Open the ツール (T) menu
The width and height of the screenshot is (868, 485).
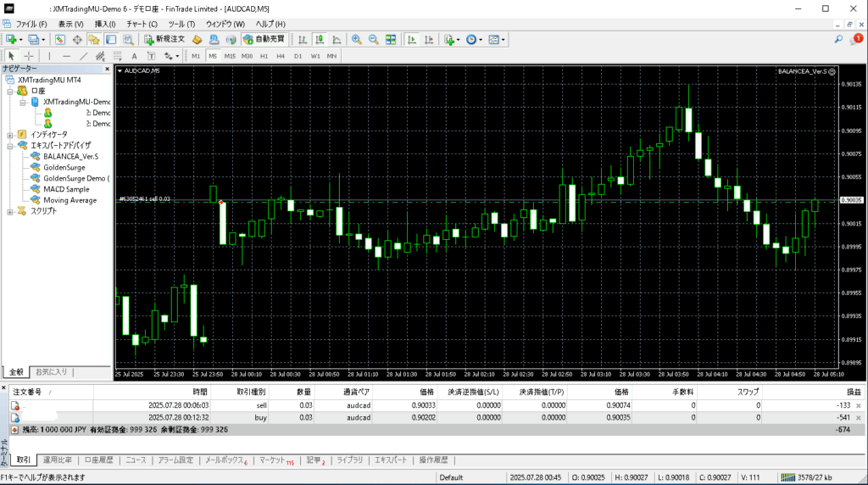[181, 24]
